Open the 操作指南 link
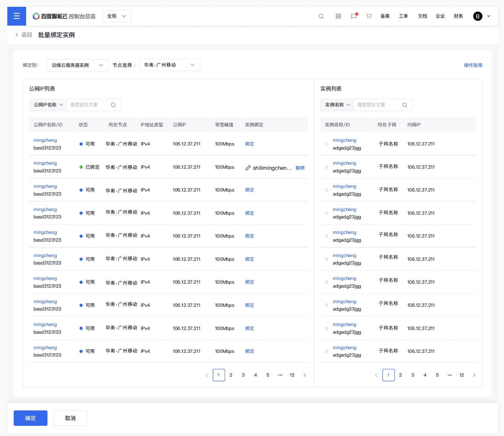 click(473, 65)
